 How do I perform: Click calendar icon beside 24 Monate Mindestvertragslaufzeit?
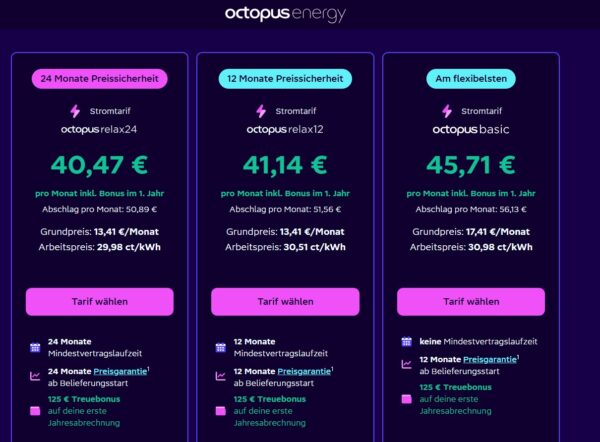click(x=35, y=347)
